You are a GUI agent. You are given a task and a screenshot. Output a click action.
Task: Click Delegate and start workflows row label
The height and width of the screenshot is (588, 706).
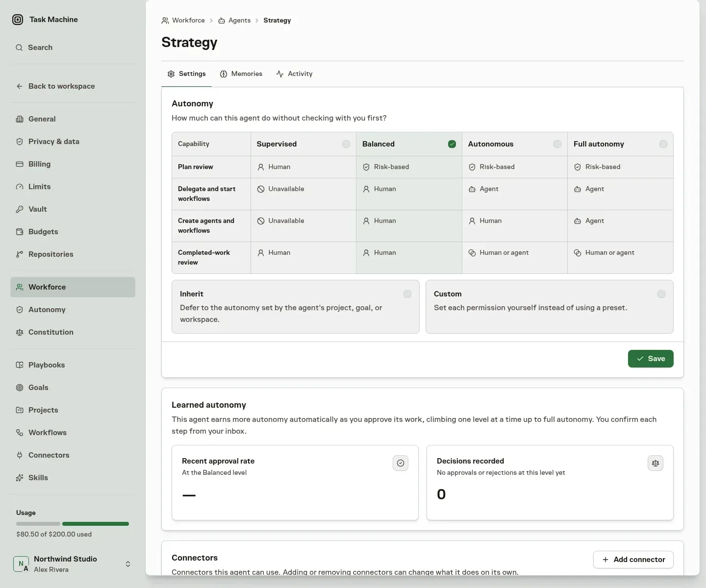207,194
